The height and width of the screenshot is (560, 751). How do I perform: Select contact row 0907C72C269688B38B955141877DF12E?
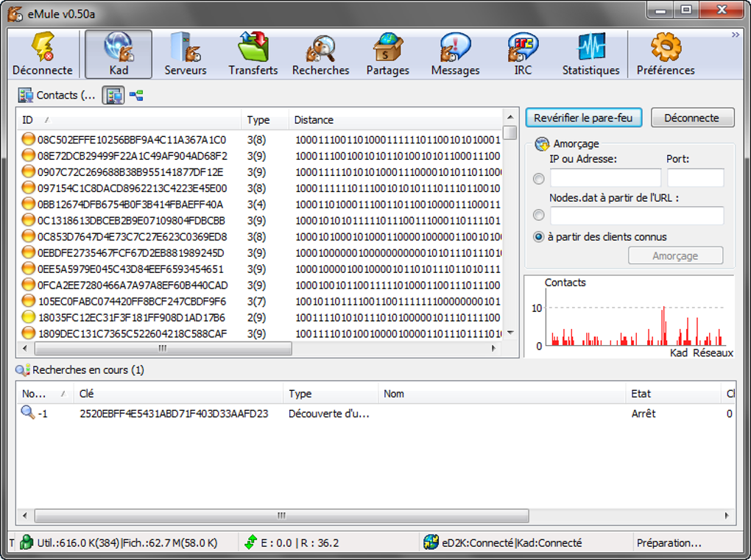point(260,172)
